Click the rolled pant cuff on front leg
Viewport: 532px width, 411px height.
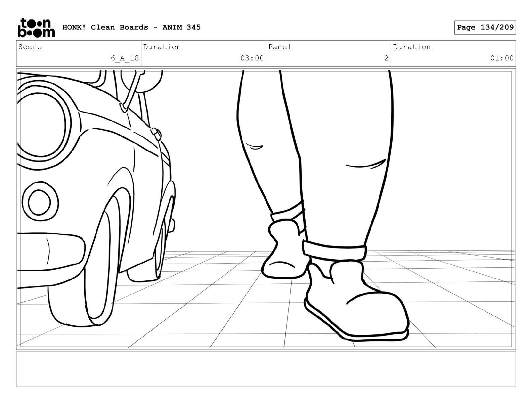pyautogui.click(x=334, y=251)
